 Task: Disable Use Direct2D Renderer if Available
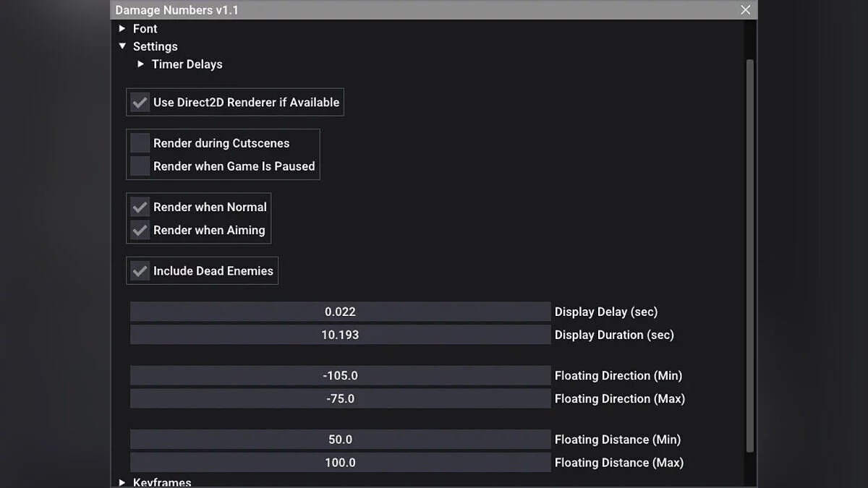click(140, 103)
